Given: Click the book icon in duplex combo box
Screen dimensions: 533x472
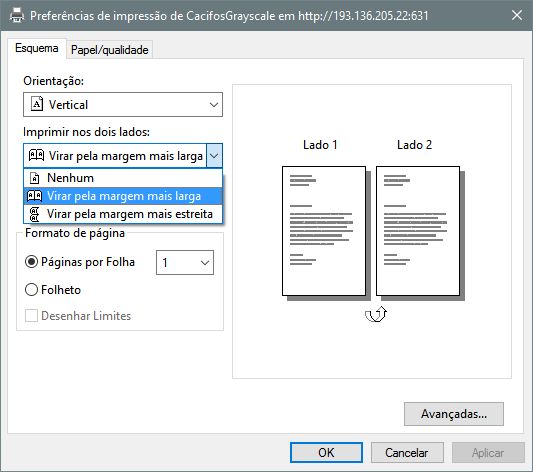Looking at the screenshot, I should click(x=36, y=155).
